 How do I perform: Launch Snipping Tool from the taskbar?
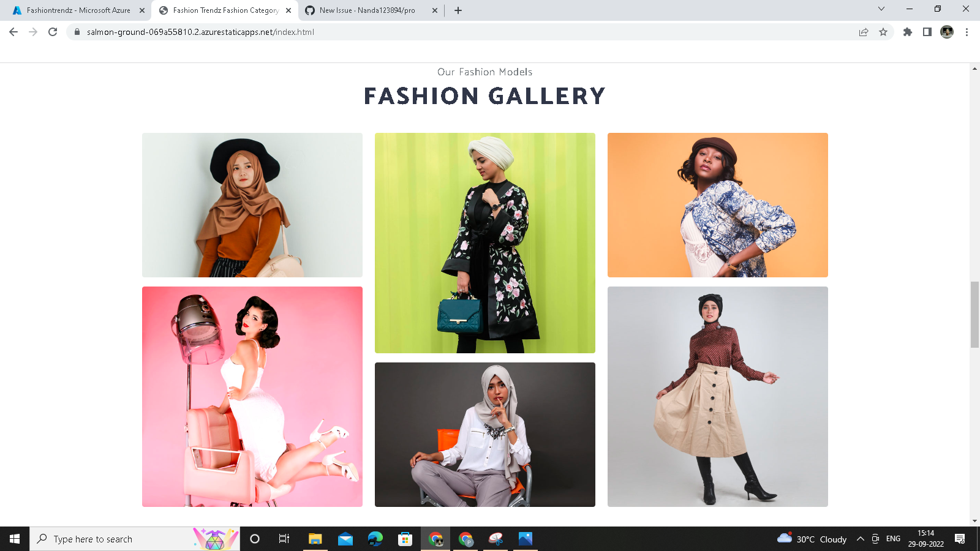tap(495, 539)
